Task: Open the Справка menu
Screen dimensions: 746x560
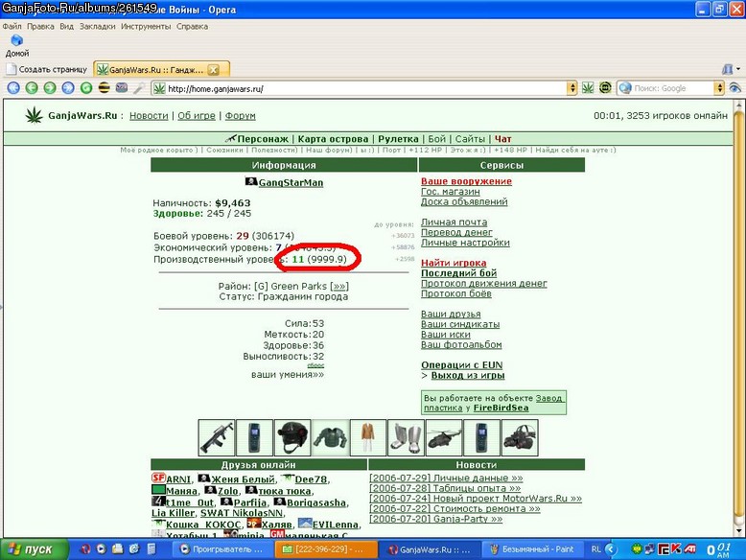Action: (192, 26)
